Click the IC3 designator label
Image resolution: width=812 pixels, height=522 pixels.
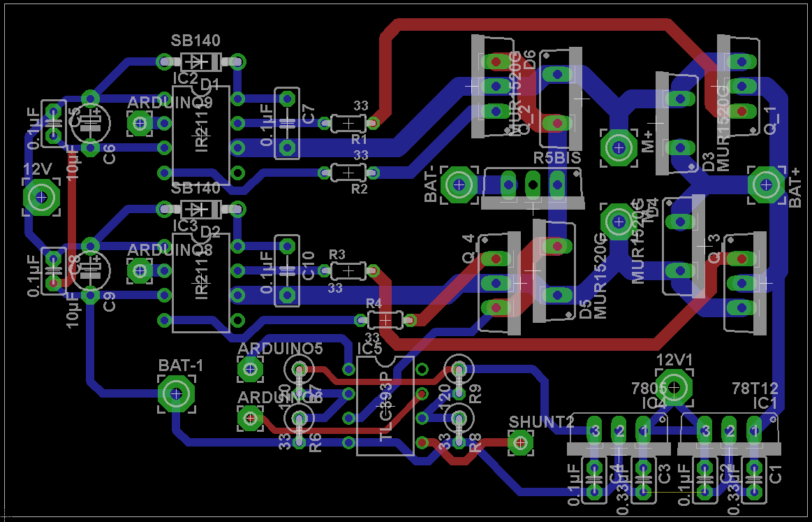point(186,226)
